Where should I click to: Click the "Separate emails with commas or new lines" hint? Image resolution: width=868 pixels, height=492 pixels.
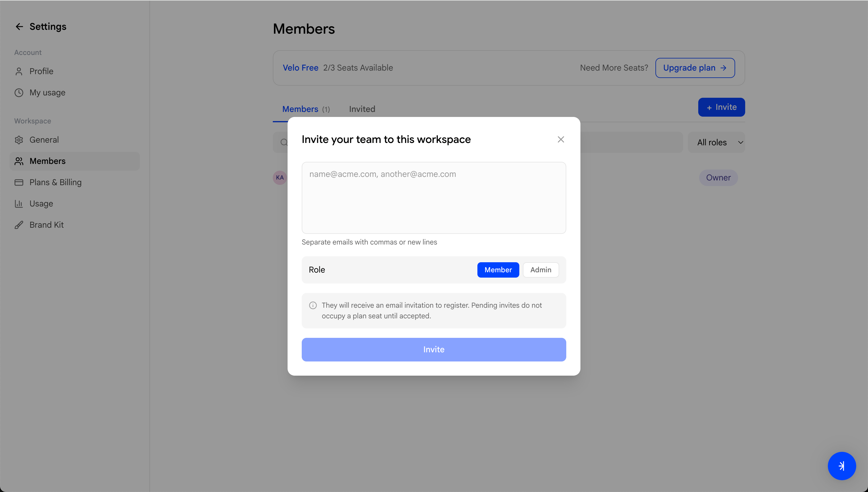tap(369, 242)
